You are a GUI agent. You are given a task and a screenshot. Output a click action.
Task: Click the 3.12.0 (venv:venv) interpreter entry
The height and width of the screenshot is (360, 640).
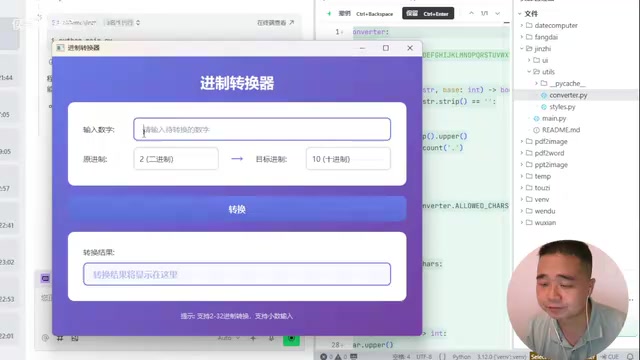(x=502, y=357)
